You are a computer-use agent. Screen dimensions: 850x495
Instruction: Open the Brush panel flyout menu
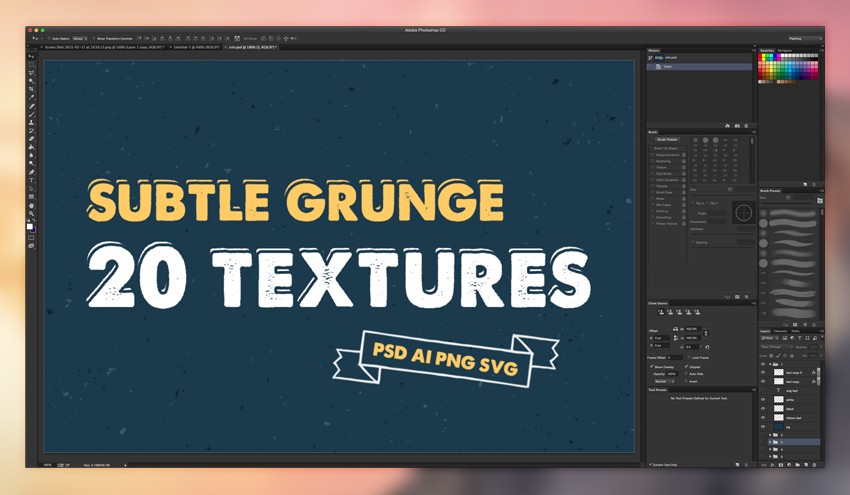pyautogui.click(x=754, y=132)
